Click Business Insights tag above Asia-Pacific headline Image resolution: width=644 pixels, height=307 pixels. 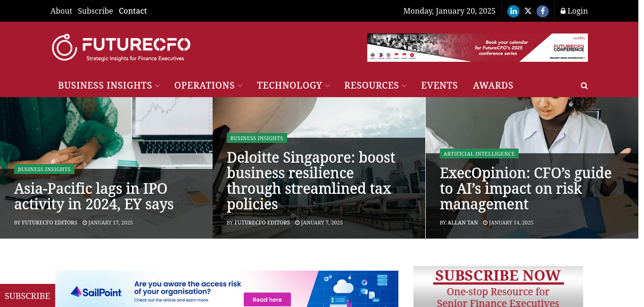pos(44,169)
